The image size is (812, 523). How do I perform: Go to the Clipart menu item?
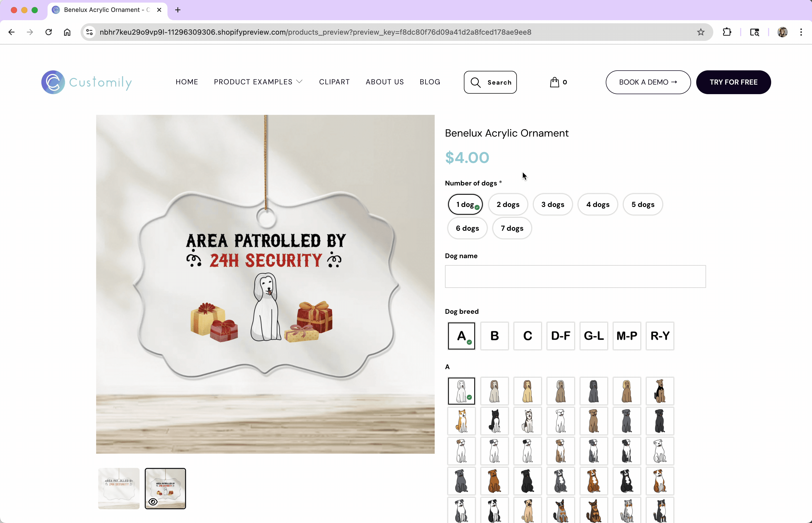click(x=334, y=82)
